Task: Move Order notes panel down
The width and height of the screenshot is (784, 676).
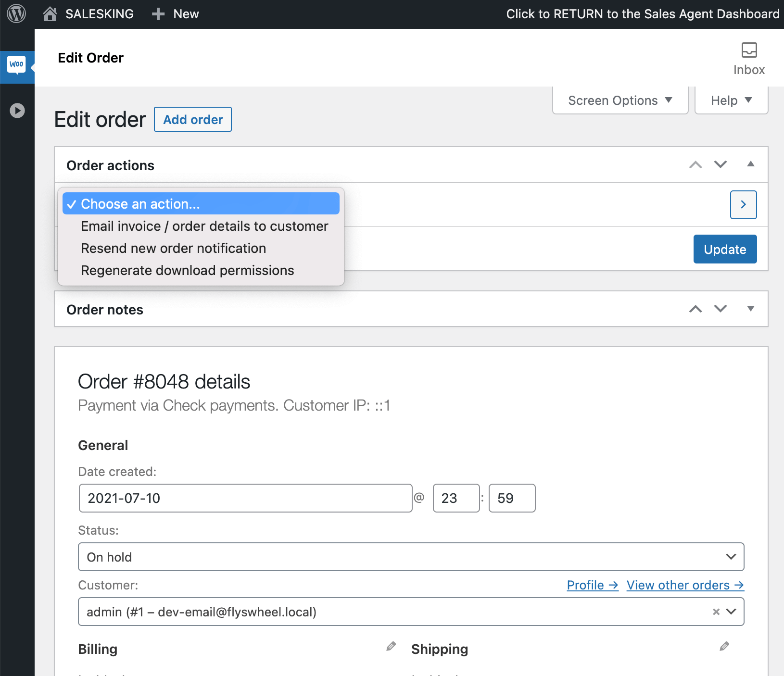Action: click(x=721, y=309)
